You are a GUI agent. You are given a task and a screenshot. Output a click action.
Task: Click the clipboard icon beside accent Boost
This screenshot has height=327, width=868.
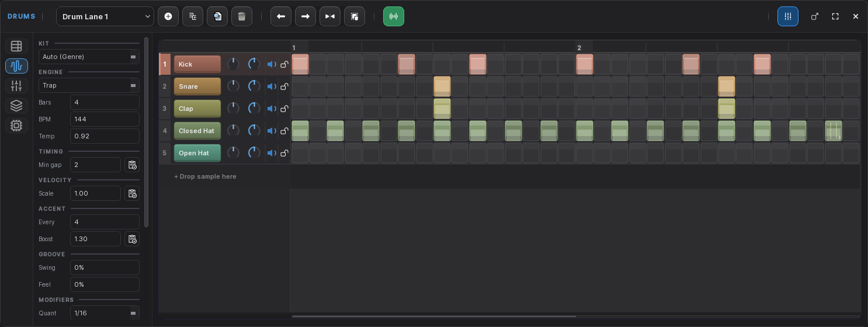pos(132,239)
